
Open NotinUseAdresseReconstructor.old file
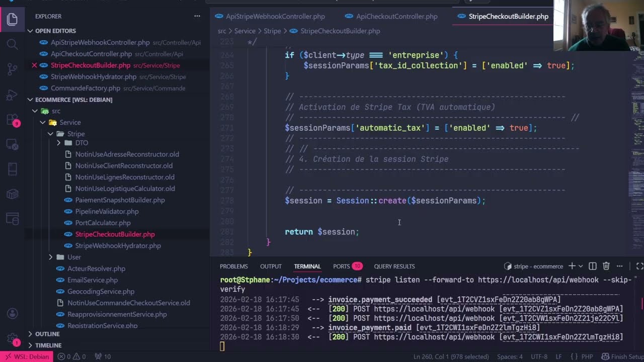click(127, 154)
